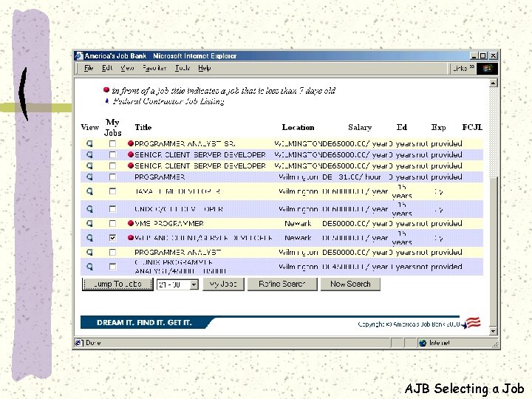Open the Favorites menu
Image resolution: width=532 pixels, height=399 pixels.
[154, 68]
